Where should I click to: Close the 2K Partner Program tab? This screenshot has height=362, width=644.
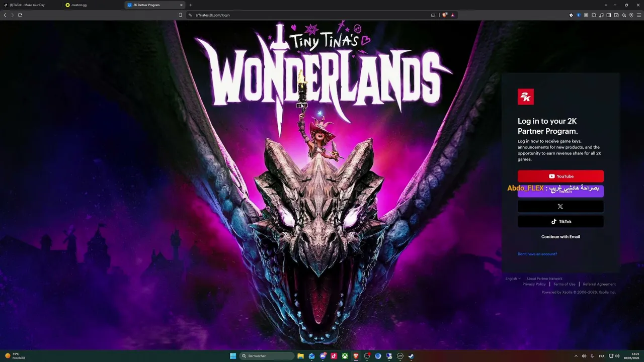click(181, 5)
